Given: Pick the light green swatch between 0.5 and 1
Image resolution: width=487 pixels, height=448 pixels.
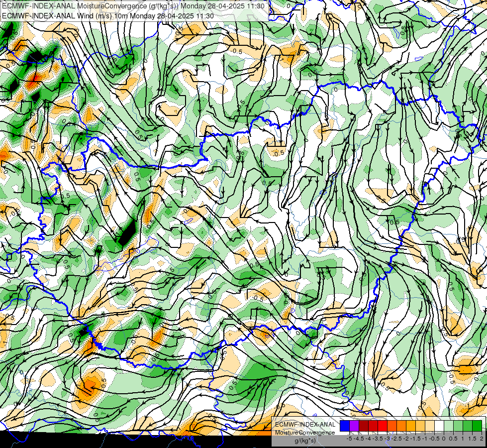Looking at the screenshot, I should tap(458, 426).
